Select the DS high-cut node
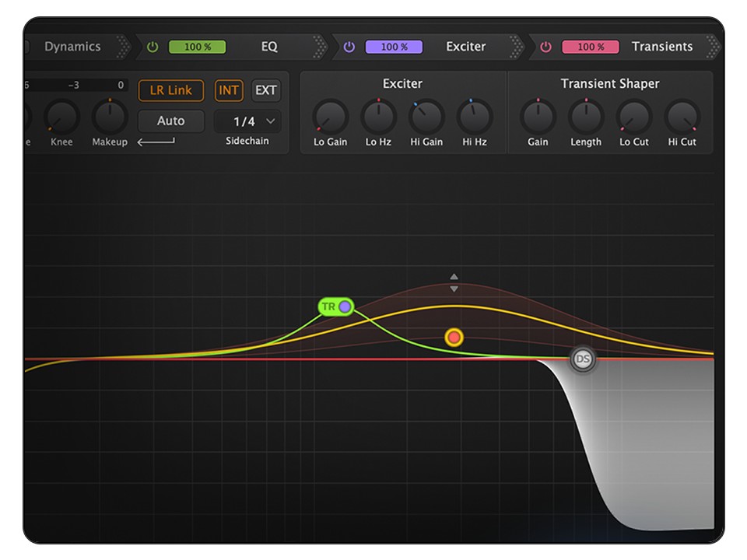The width and height of the screenshot is (747, 560). point(584,360)
